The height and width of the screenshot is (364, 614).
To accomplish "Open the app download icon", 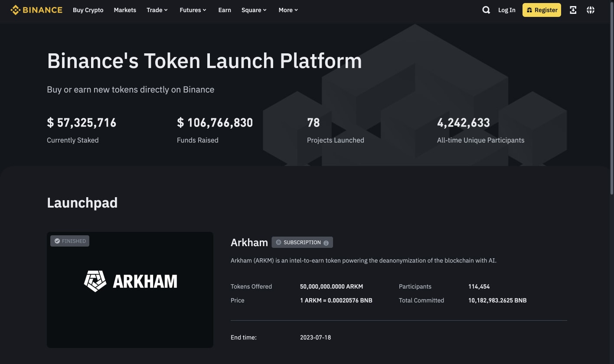I will (573, 10).
